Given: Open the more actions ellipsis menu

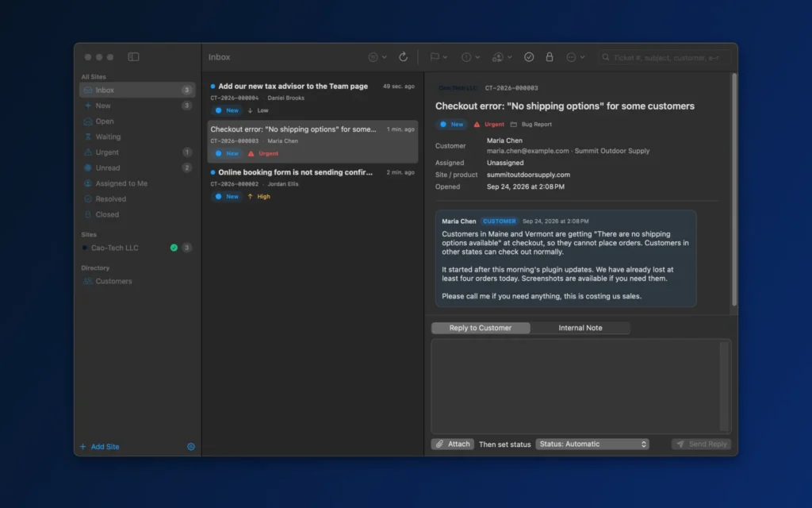Looking at the screenshot, I should click(x=576, y=57).
